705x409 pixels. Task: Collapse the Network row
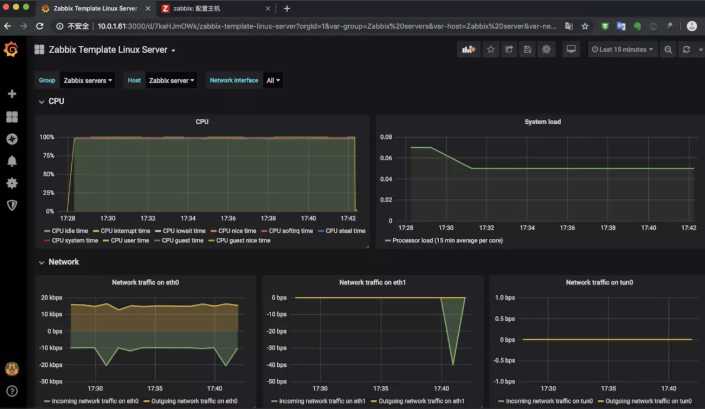(x=58, y=262)
